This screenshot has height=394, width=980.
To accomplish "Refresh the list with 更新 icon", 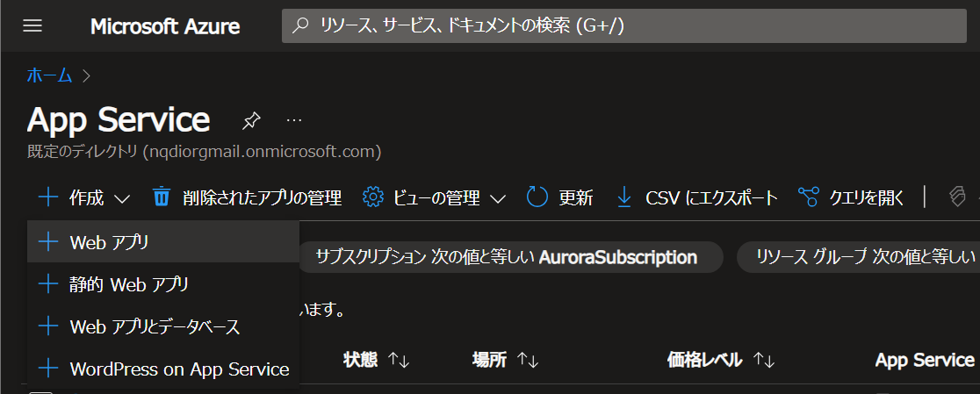I will tap(537, 197).
